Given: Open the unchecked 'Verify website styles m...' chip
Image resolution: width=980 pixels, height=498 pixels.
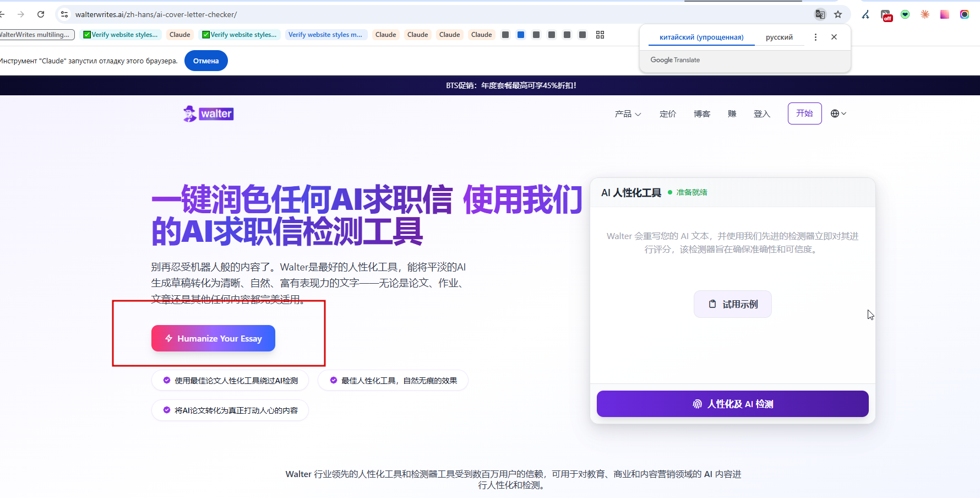Looking at the screenshot, I should (x=325, y=35).
